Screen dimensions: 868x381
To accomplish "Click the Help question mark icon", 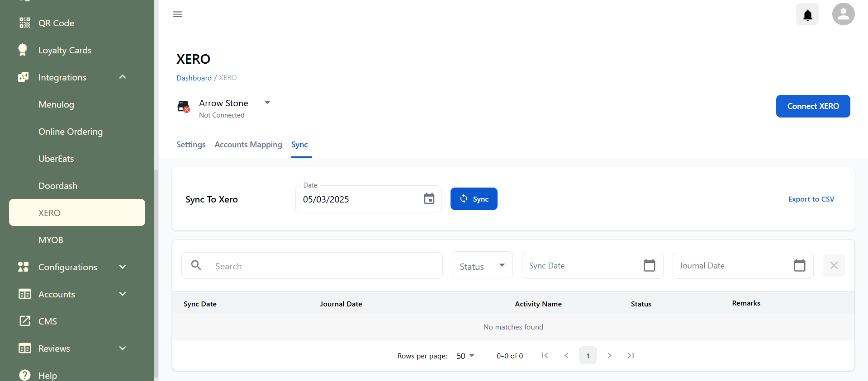I will click(x=25, y=375).
